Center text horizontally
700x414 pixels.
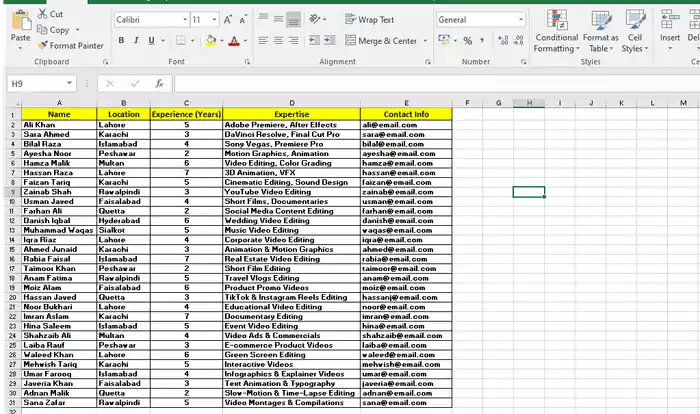279,41
